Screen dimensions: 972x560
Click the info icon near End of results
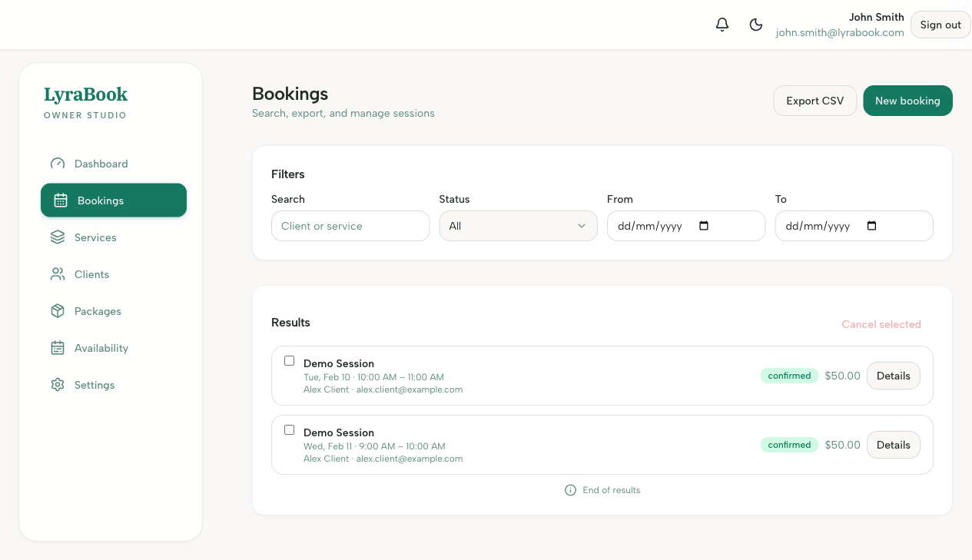(570, 490)
